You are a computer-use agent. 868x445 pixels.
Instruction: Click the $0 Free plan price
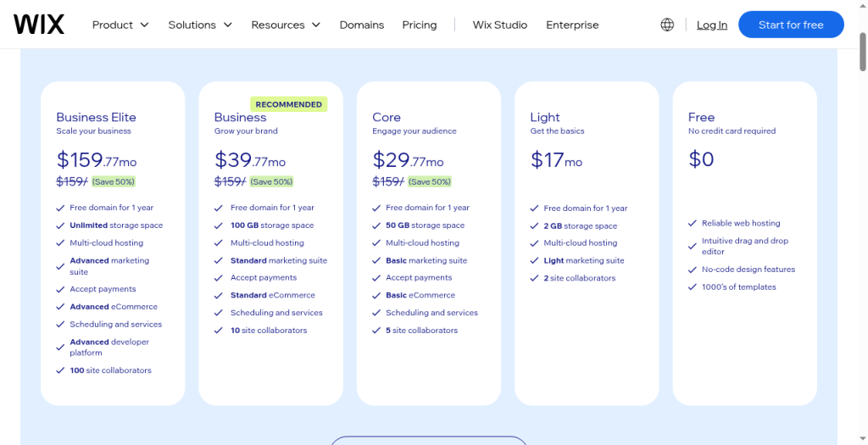point(701,159)
